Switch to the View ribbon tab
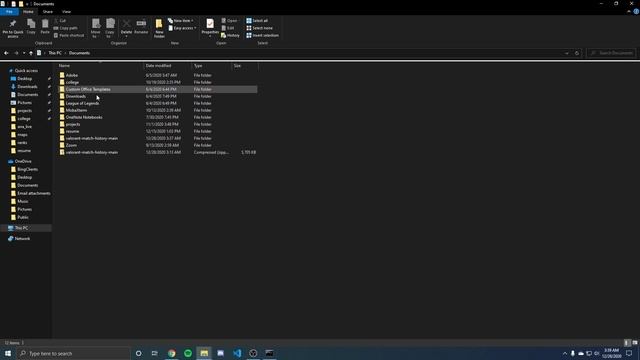Image resolution: width=640 pixels, height=360 pixels. pos(67,11)
